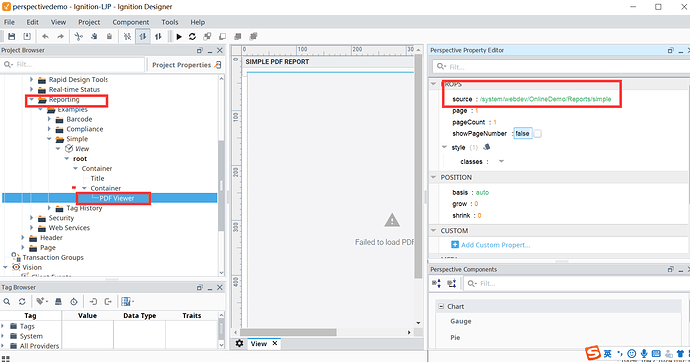690x362 pixels.
Task: Click the export tags arrow icon
Action: (108, 302)
